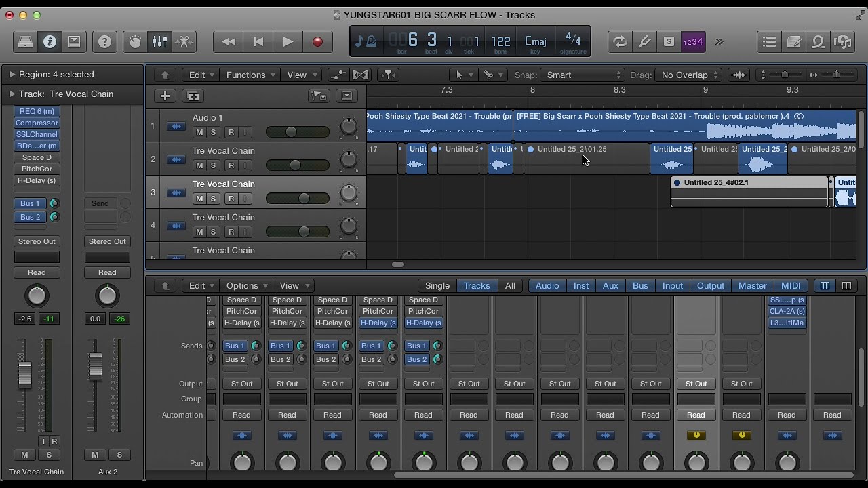Open the Compressor plug-in slot
The image size is (868, 488).
click(x=37, y=123)
